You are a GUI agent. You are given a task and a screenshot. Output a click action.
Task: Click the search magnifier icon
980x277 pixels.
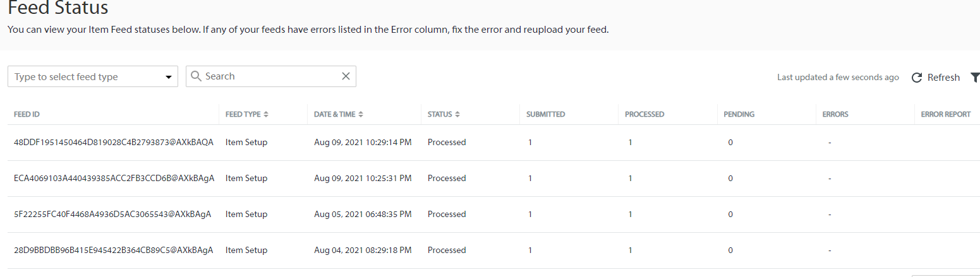tap(196, 76)
